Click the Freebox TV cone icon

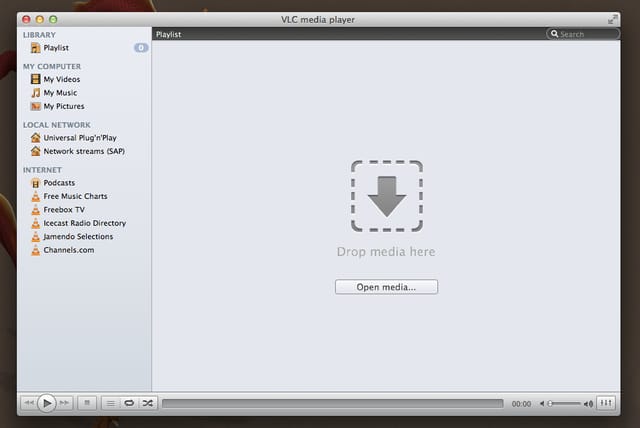tap(36, 210)
